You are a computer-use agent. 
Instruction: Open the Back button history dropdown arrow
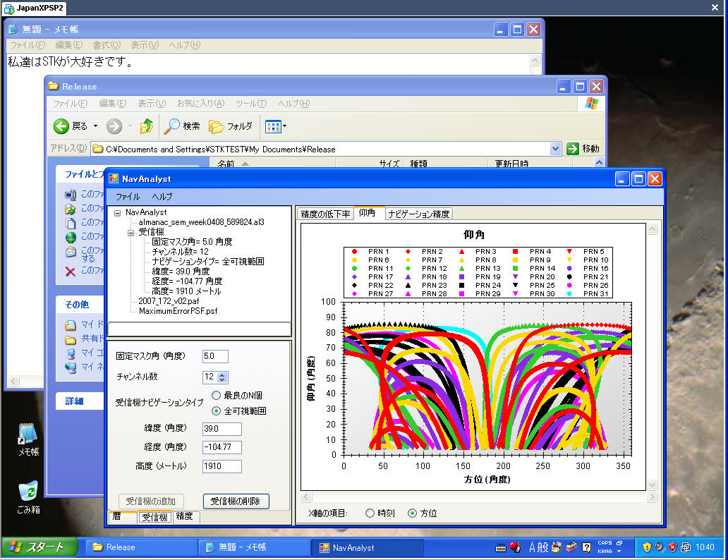tap(96, 126)
